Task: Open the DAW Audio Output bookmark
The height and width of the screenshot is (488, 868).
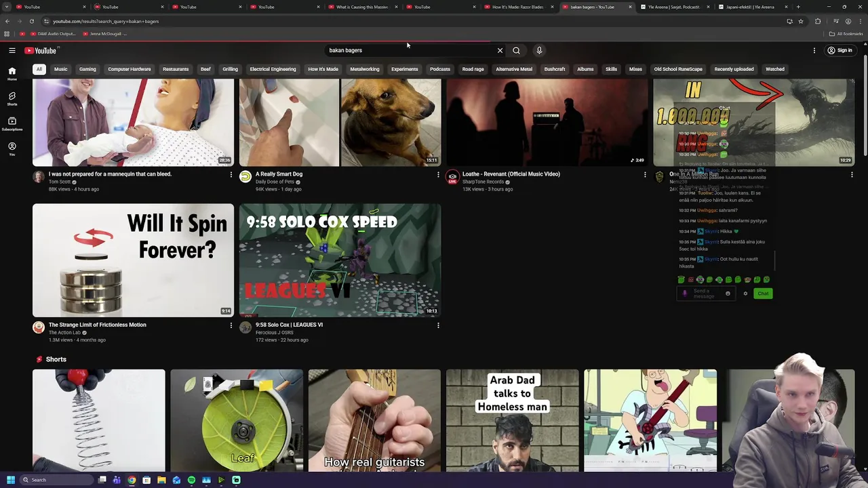Action: [x=53, y=34]
